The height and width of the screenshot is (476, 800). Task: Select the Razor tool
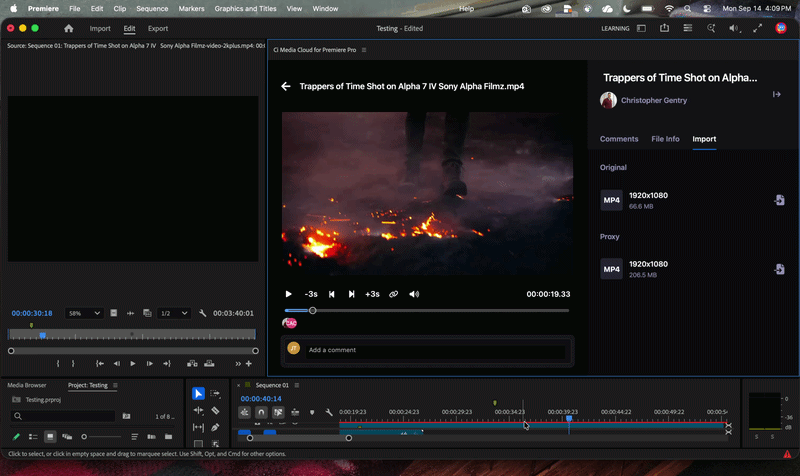tap(215, 410)
